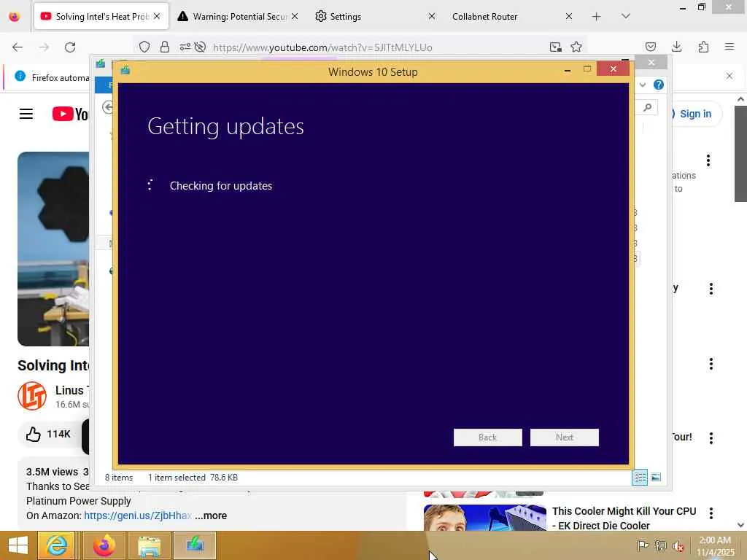The height and width of the screenshot is (560, 747).
Task: Open network status tray icon
Action: pos(660,545)
